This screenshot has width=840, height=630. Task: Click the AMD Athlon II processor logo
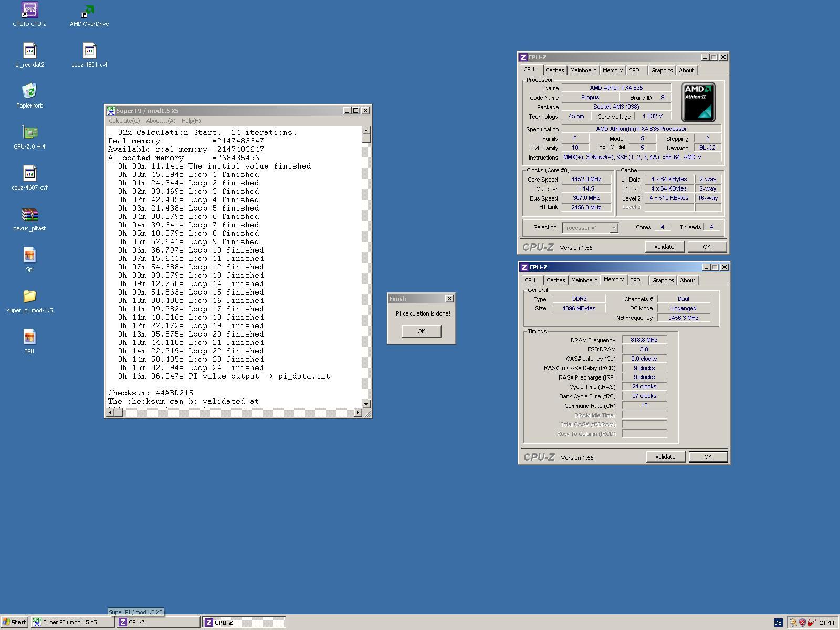698,102
